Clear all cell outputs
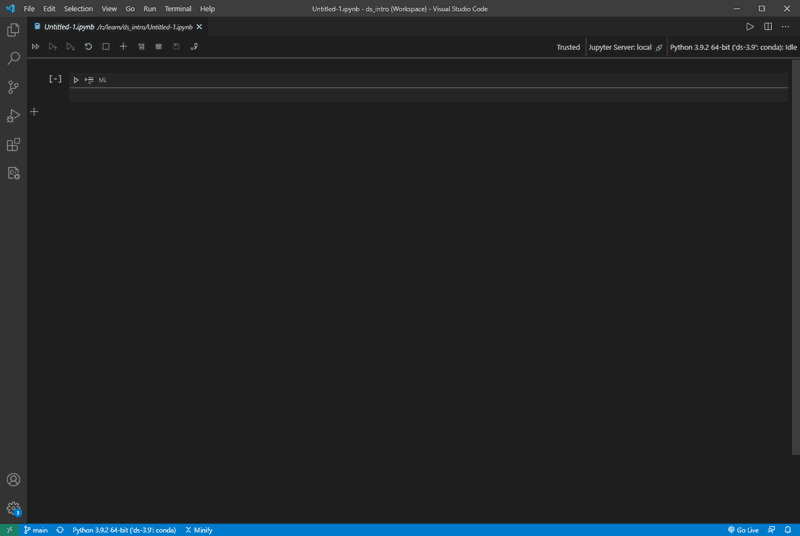 [141, 46]
